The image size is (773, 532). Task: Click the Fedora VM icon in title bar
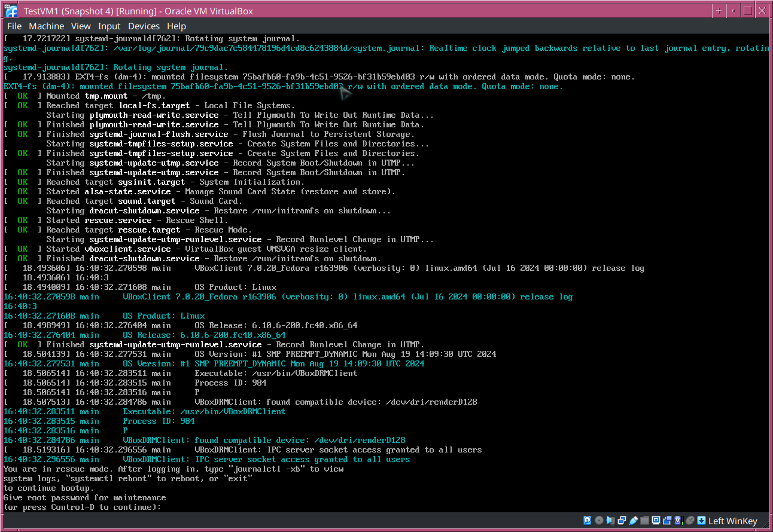pyautogui.click(x=11, y=11)
